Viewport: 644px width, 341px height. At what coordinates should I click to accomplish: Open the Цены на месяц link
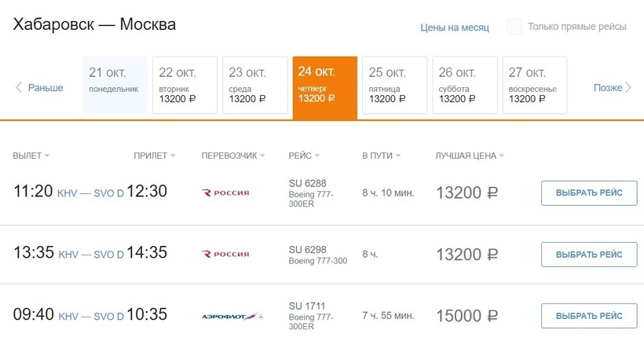click(455, 27)
